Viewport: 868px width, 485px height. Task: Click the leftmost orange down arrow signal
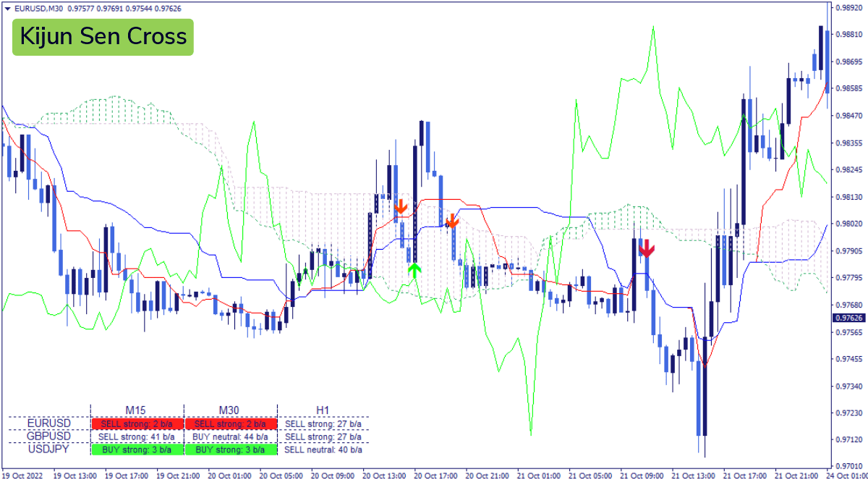[401, 206]
